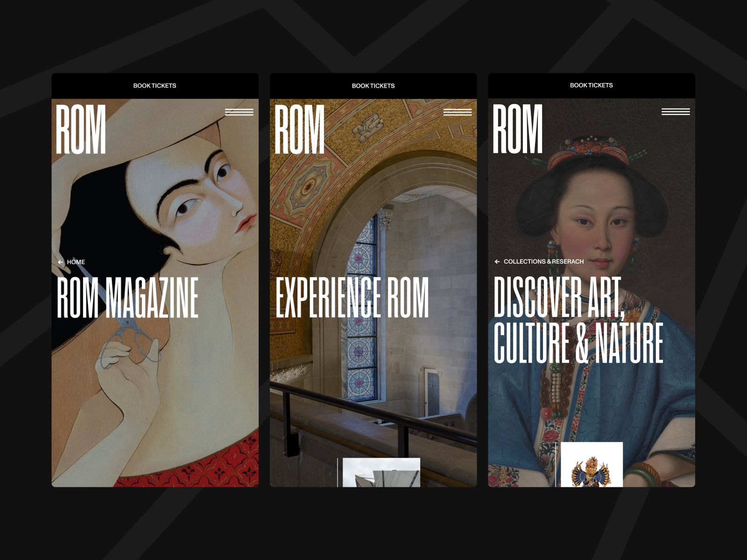This screenshot has width=747, height=560.
Task: Open hamburger menu on Experience ROM screen
Action: pyautogui.click(x=458, y=112)
